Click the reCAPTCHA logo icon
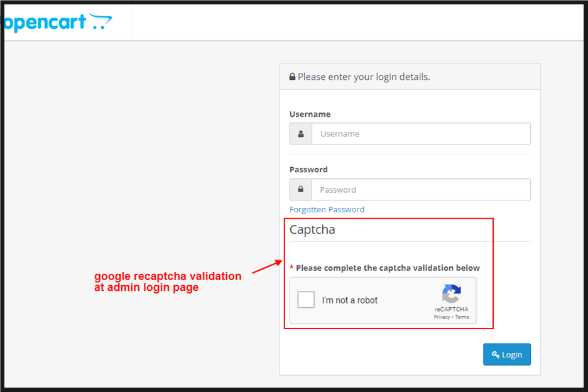Screen dimensions: 588x392 [451, 294]
